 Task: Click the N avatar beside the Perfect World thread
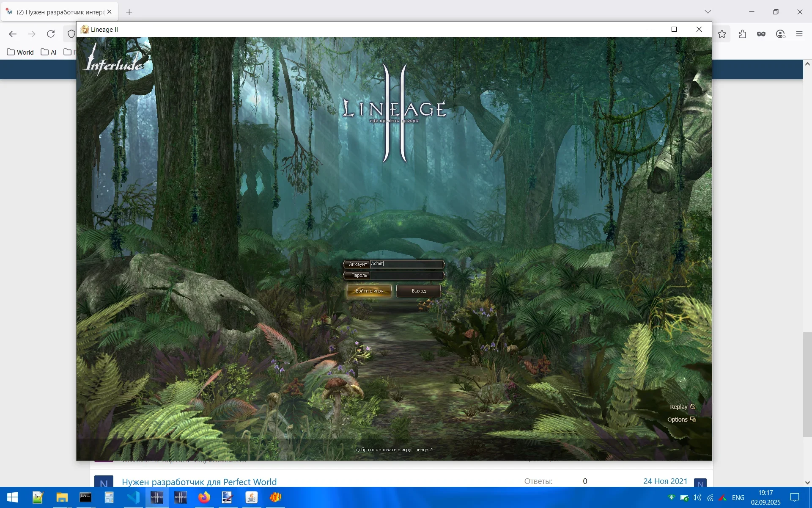104,482
